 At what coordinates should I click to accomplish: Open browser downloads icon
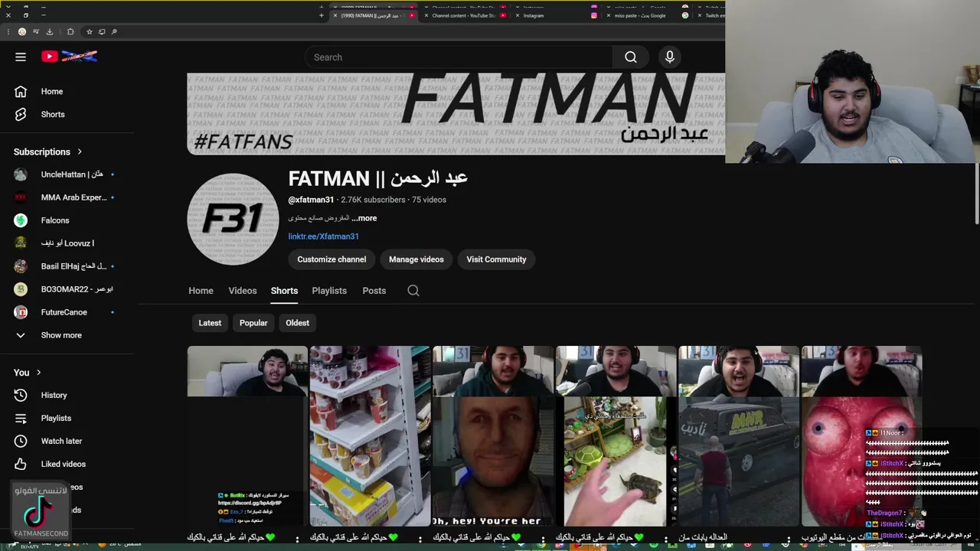click(50, 31)
